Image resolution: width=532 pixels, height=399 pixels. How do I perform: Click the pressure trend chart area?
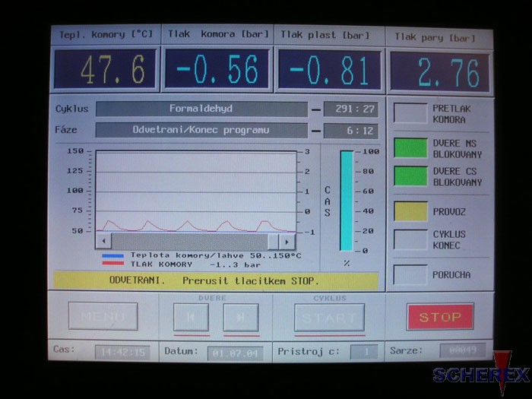pos(196,192)
